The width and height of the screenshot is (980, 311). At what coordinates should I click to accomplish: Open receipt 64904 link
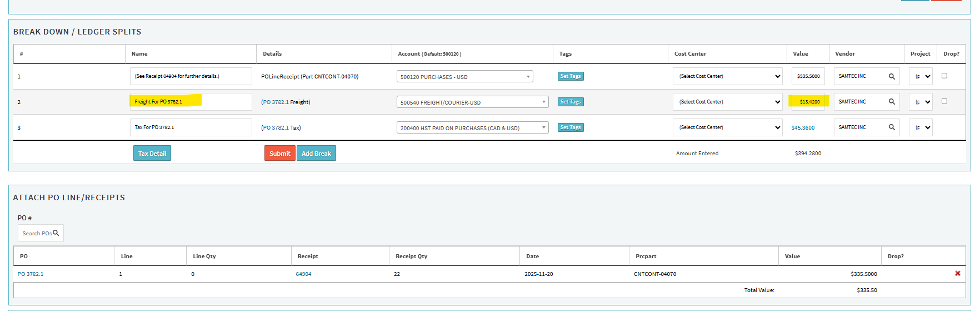coord(303,274)
